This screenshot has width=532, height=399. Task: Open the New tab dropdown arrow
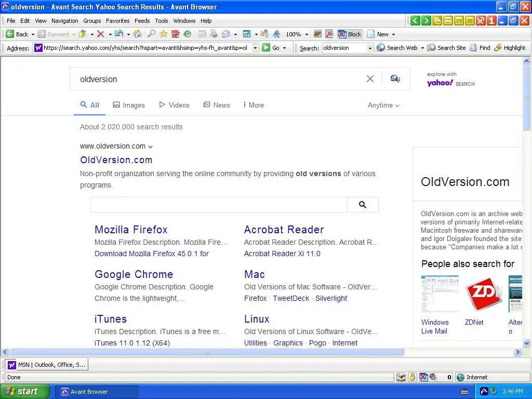click(x=394, y=34)
